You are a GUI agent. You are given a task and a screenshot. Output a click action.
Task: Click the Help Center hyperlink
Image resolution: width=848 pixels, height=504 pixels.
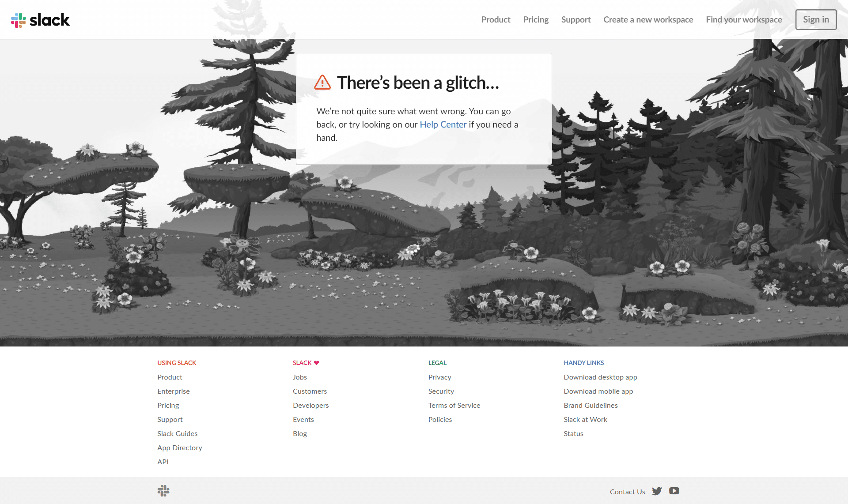(443, 124)
